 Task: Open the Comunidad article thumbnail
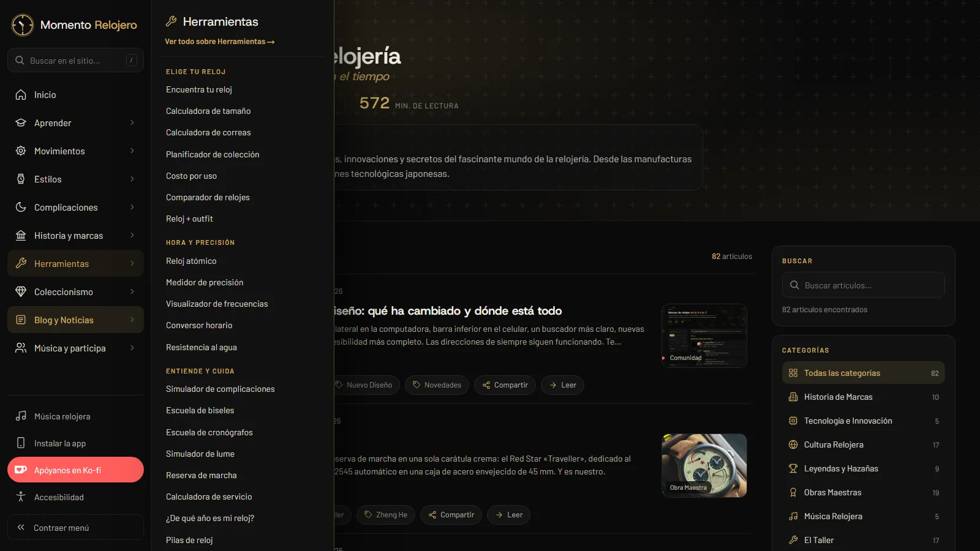pos(704,336)
